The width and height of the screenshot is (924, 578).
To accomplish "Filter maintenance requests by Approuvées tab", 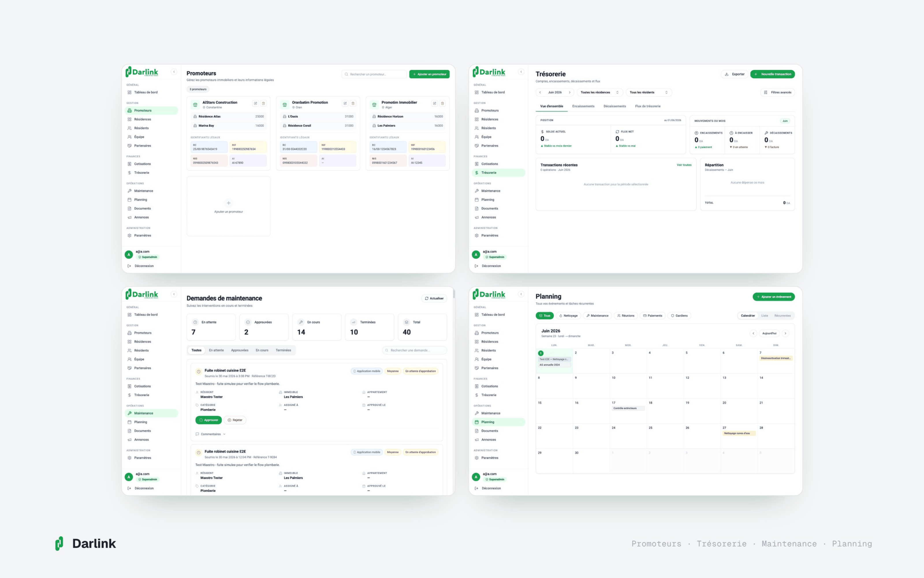I will 239,350.
